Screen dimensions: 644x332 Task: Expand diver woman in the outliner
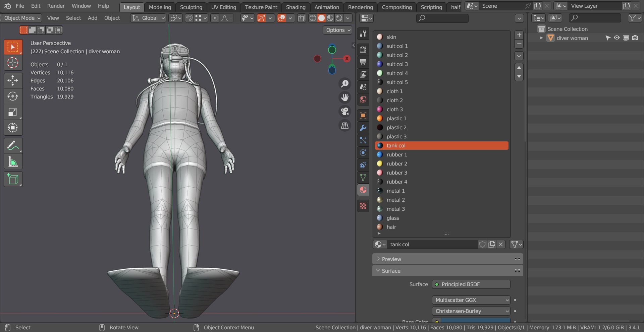coord(541,38)
